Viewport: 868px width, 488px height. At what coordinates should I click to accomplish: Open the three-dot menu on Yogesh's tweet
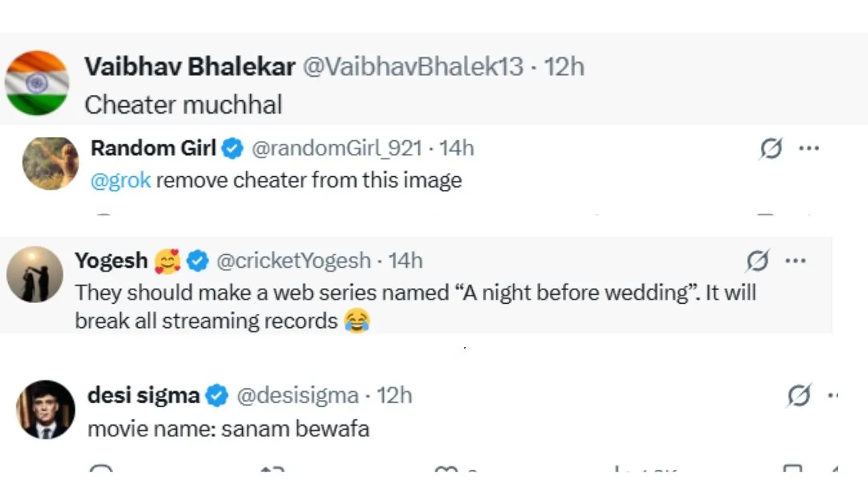[x=796, y=260]
